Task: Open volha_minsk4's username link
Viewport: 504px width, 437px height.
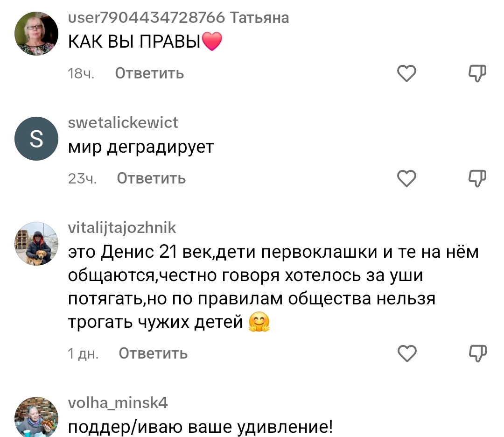Action: (118, 402)
